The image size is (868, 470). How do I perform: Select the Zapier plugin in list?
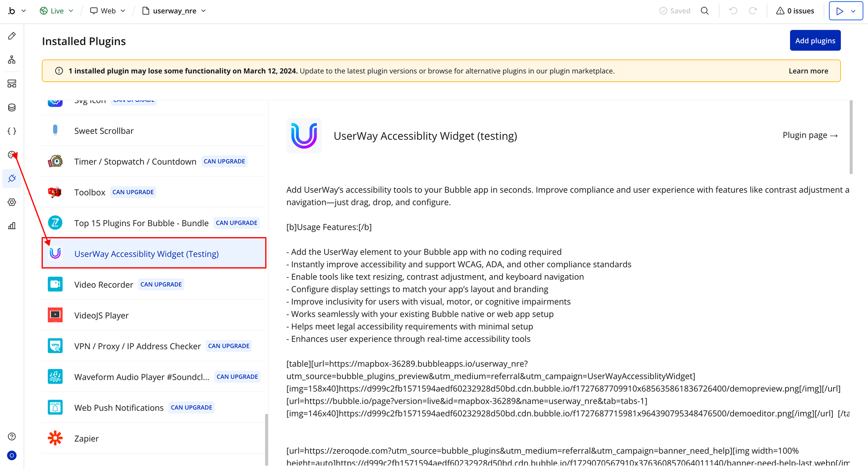pyautogui.click(x=86, y=438)
